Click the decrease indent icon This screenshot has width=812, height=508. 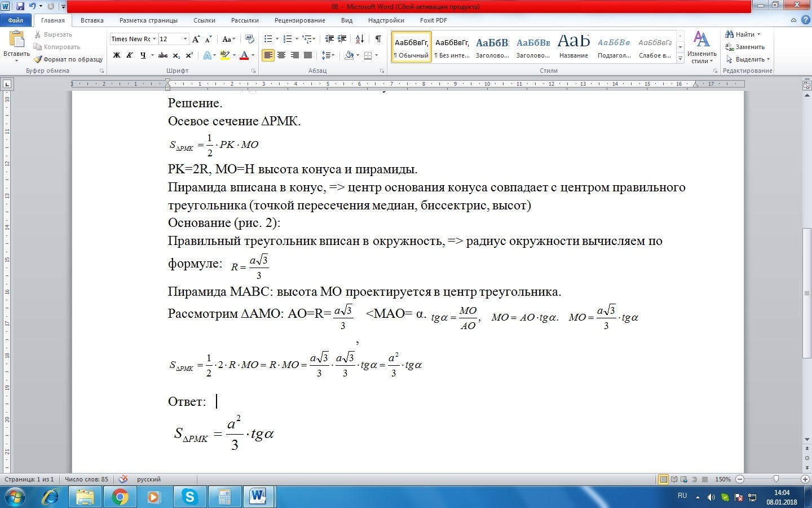tap(329, 39)
